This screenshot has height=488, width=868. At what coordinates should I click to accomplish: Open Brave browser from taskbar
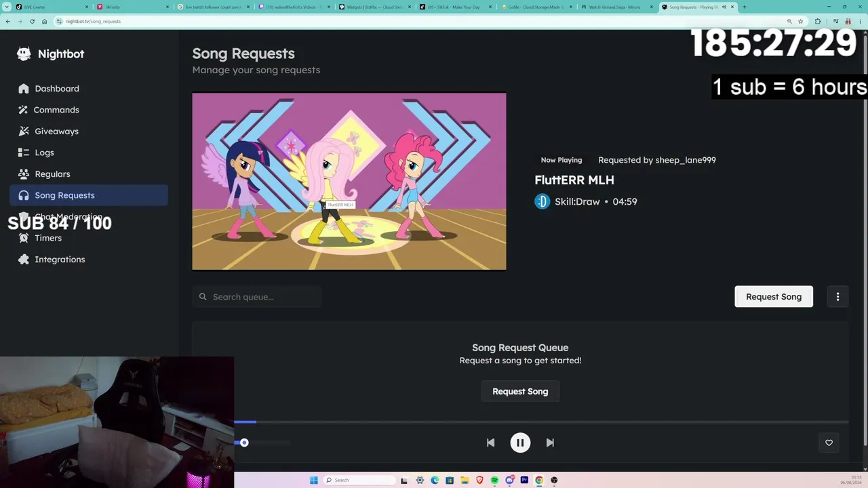479,480
